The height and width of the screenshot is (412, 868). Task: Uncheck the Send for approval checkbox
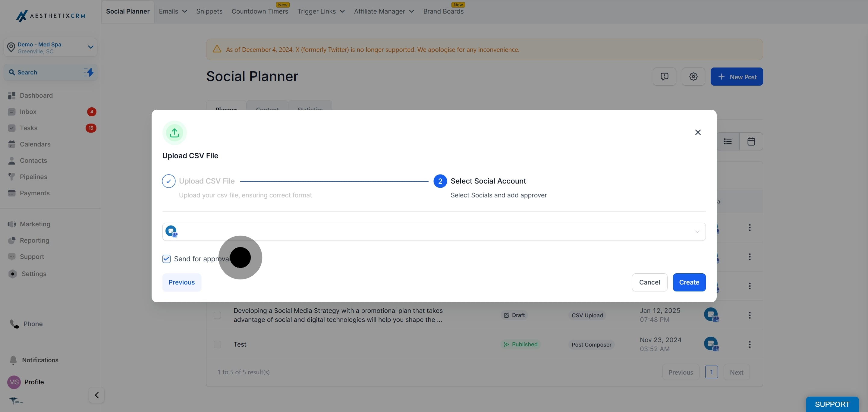click(166, 259)
